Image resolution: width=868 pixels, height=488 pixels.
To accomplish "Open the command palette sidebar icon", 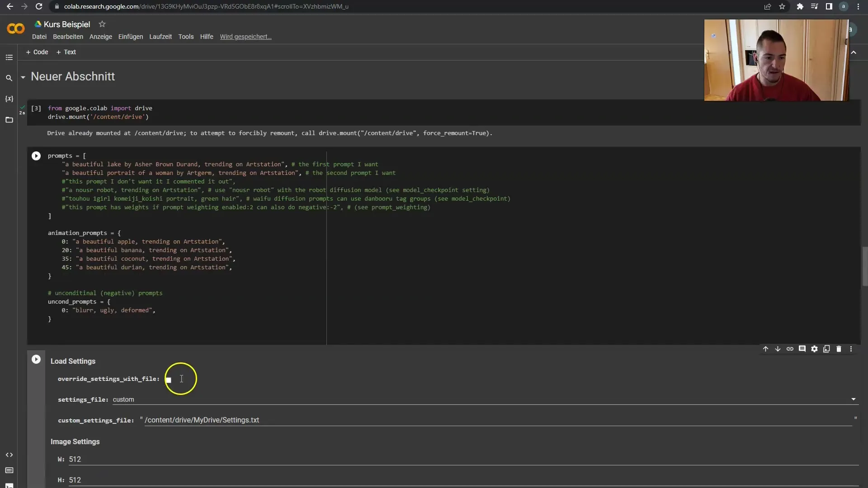I will 9,470.
